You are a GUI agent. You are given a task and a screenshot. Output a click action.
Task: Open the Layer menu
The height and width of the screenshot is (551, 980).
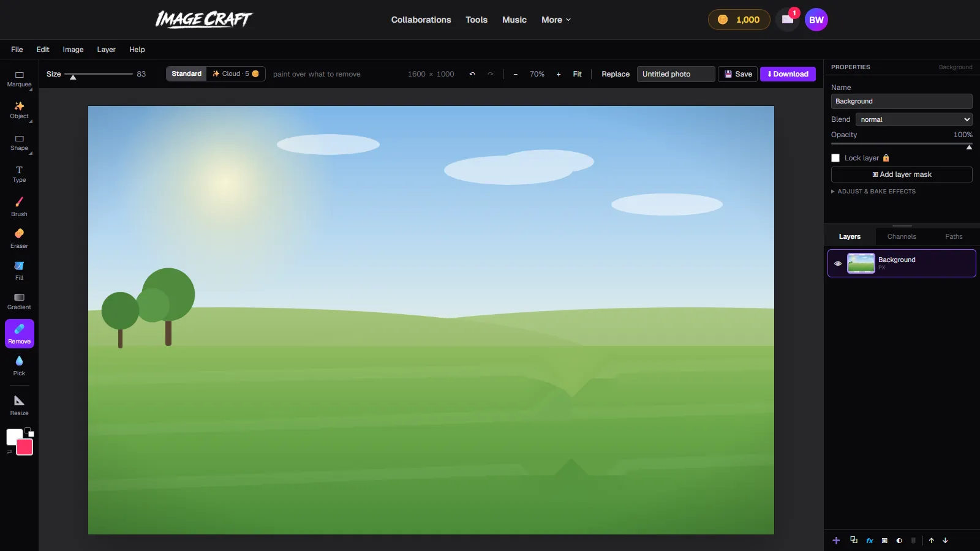click(106, 50)
